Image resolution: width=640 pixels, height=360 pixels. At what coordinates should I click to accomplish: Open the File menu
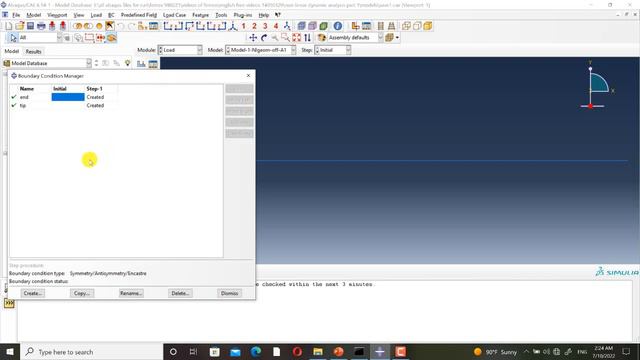click(16, 15)
